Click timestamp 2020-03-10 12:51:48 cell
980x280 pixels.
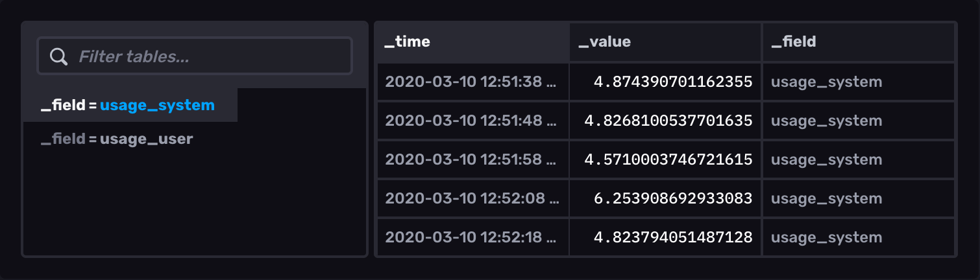(472, 121)
